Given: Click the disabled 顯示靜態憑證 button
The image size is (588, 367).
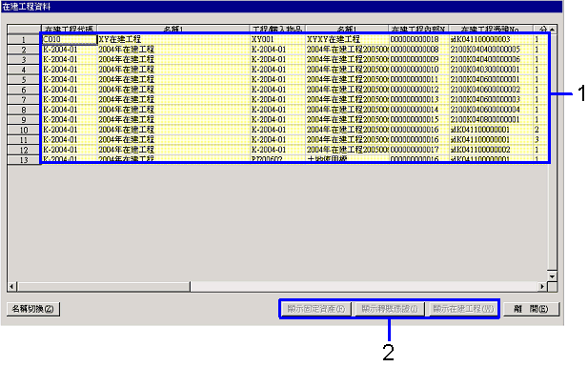Looking at the screenshot, I should [389, 309].
